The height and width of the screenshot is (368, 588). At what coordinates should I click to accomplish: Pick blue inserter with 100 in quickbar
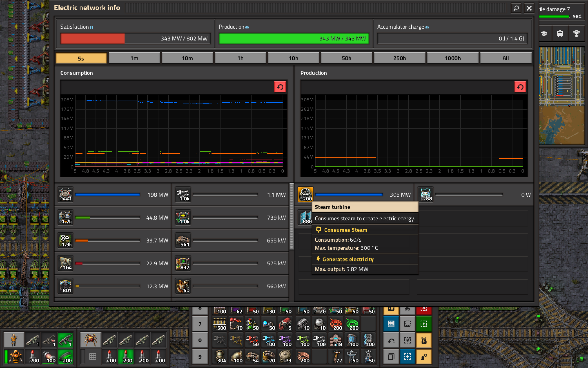point(269,340)
